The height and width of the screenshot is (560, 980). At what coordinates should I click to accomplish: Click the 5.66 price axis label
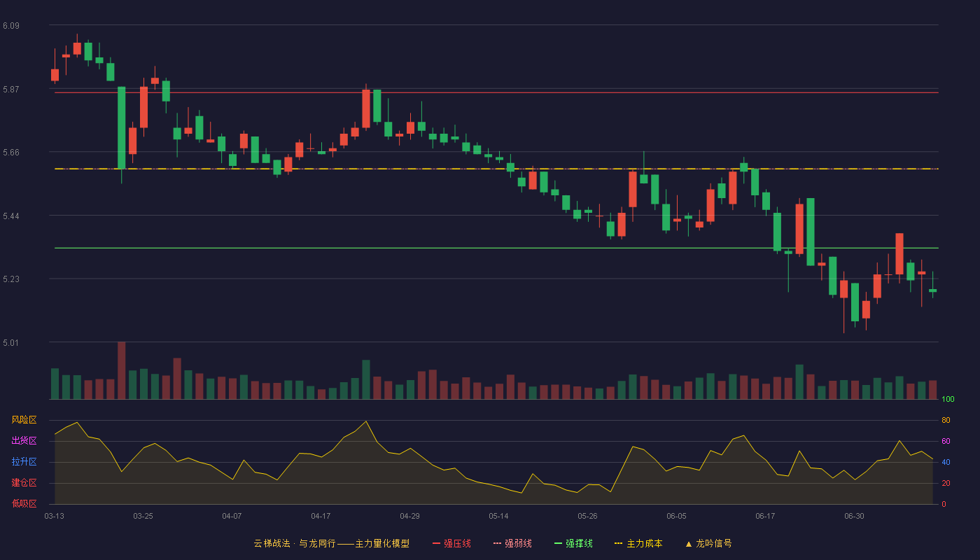(x=11, y=153)
